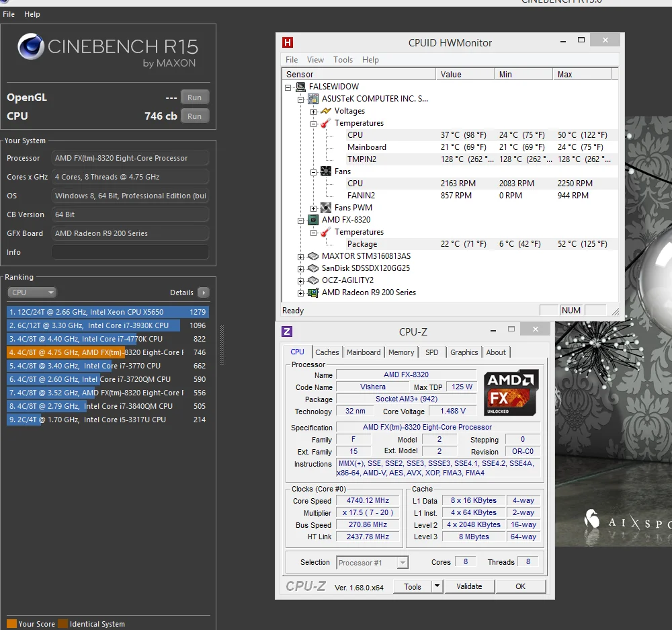Click OK in the CPU-Z window
The width and height of the screenshot is (672, 630).
click(x=520, y=586)
